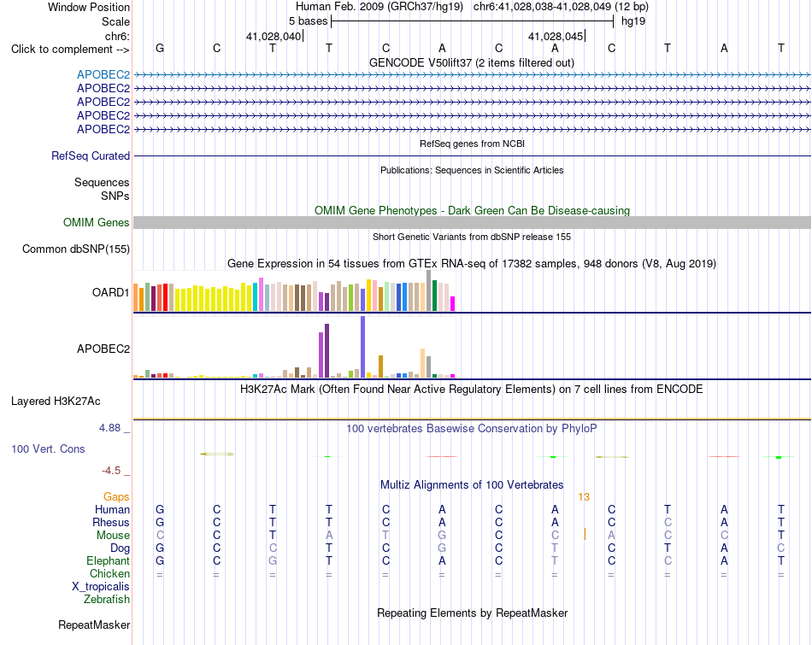Click the Zebrafish species label
The width and height of the screenshot is (812, 645).
point(107,599)
